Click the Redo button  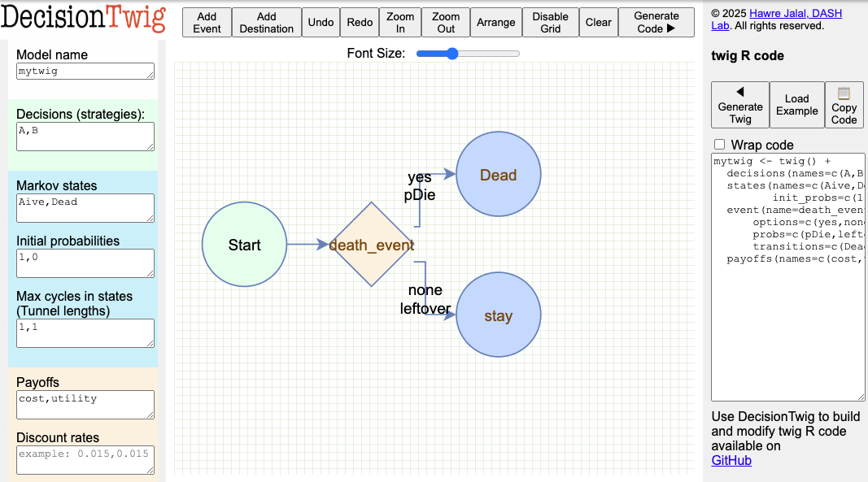(x=360, y=23)
